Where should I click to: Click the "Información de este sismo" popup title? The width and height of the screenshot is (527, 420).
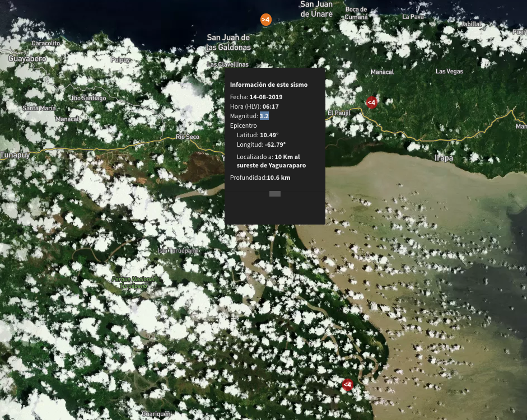tap(268, 85)
